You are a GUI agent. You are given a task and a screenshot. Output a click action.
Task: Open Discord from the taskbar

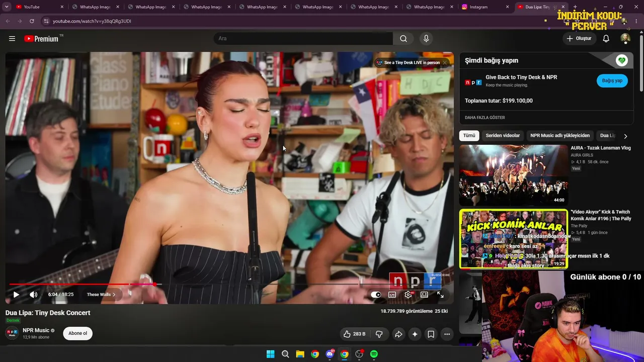[330, 354]
